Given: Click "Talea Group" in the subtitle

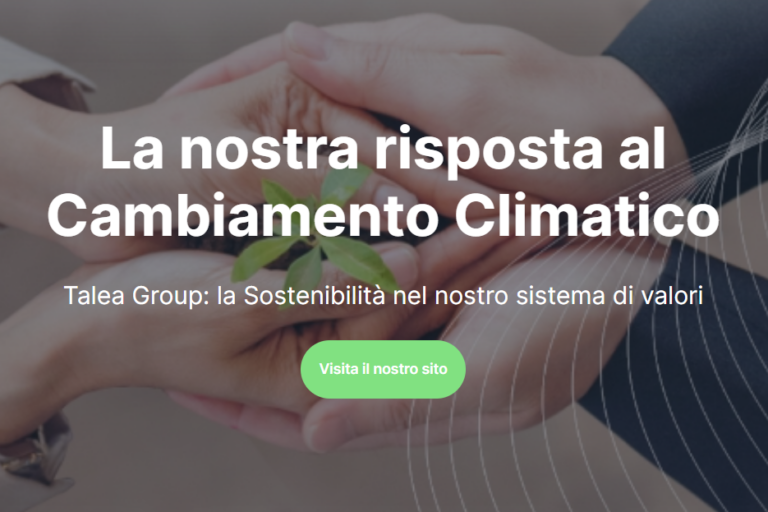Looking at the screenshot, I should point(133,296).
